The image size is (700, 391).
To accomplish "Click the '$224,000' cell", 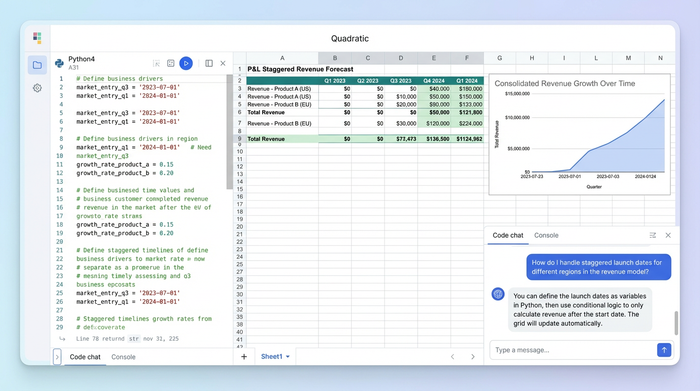I will [x=467, y=123].
